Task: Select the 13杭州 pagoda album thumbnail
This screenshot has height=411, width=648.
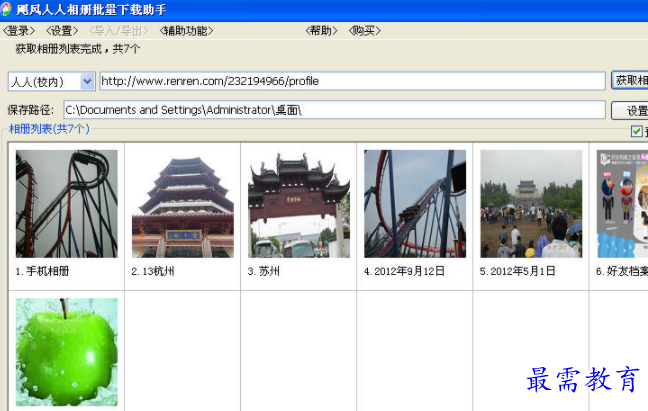Action: coord(183,204)
